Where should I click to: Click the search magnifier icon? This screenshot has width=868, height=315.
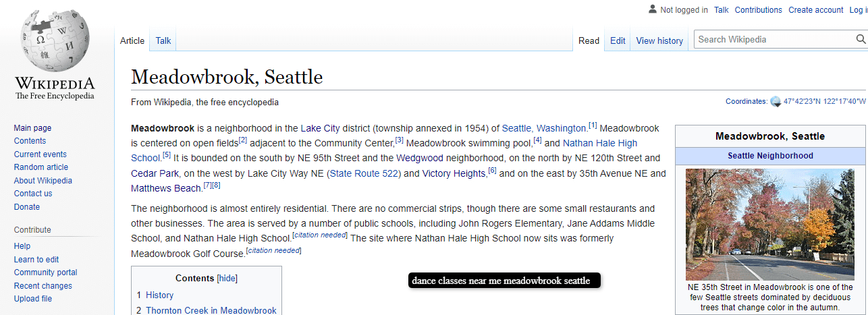pos(861,39)
